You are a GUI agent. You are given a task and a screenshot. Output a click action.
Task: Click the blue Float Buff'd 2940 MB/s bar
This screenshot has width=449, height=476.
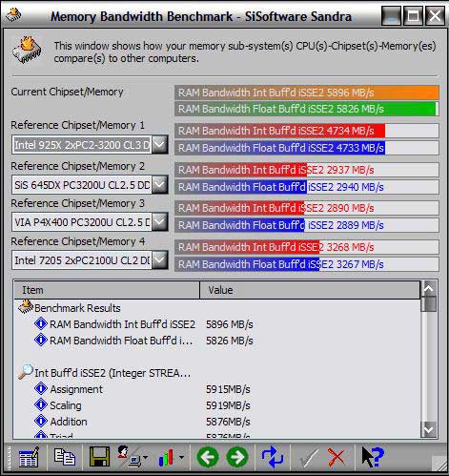click(x=307, y=187)
